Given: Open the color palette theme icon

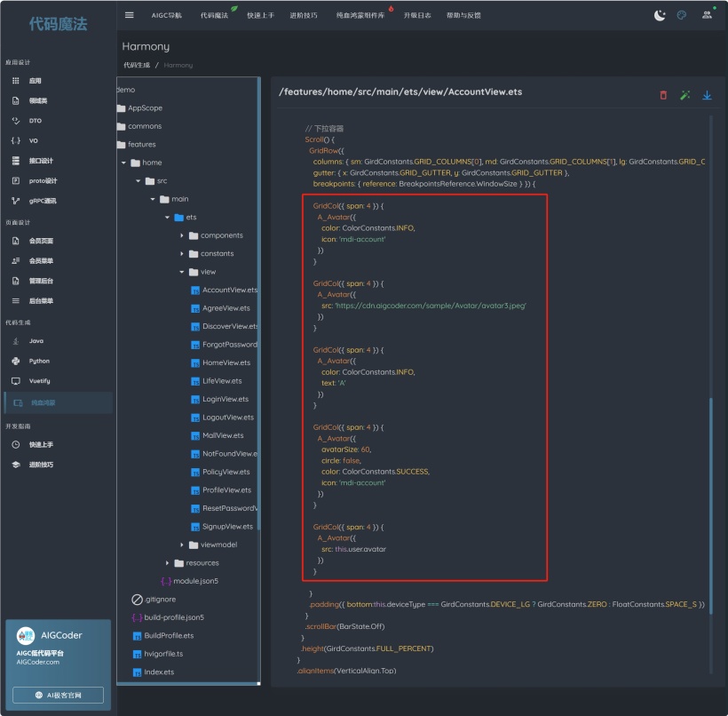Looking at the screenshot, I should (x=682, y=15).
